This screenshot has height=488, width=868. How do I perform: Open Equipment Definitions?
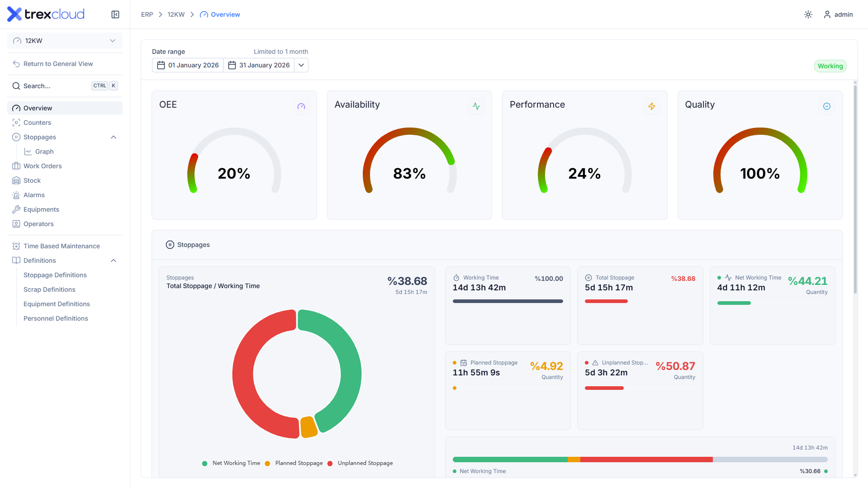(57, 304)
